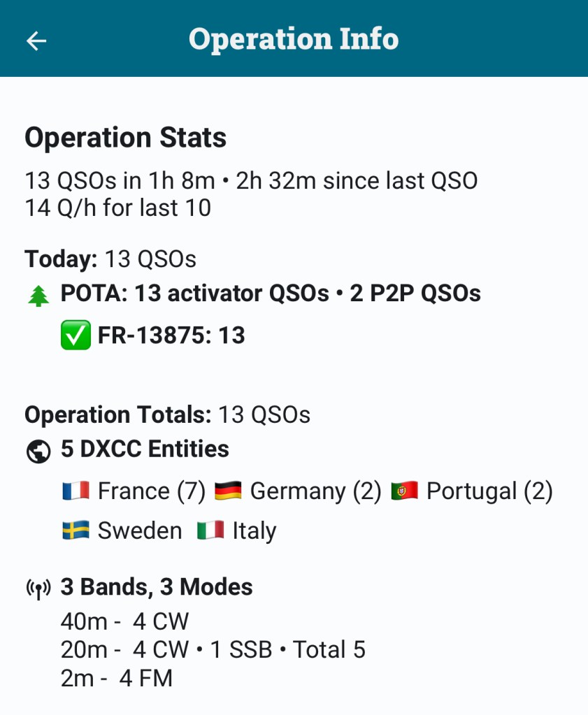Image resolution: width=588 pixels, height=715 pixels.
Task: Click the 40m CW band row
Action: (124, 621)
